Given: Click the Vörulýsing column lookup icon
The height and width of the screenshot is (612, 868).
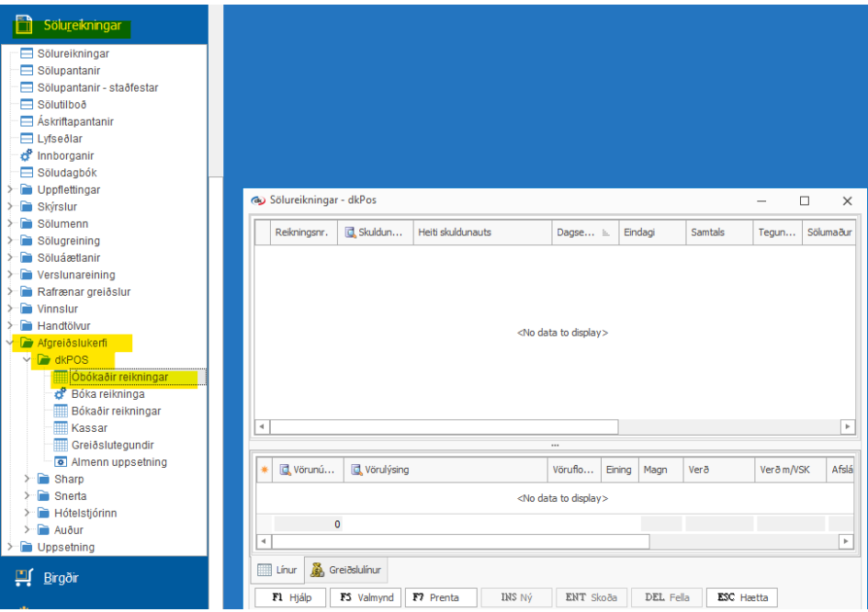Looking at the screenshot, I should tap(357, 470).
